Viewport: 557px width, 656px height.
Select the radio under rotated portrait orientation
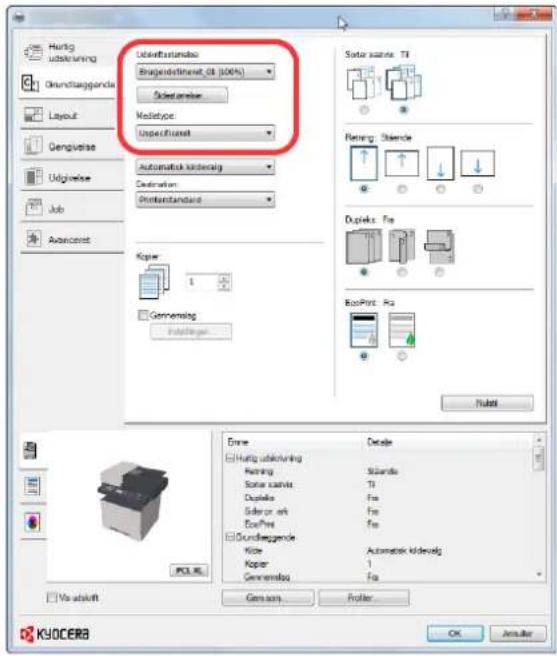(440, 189)
